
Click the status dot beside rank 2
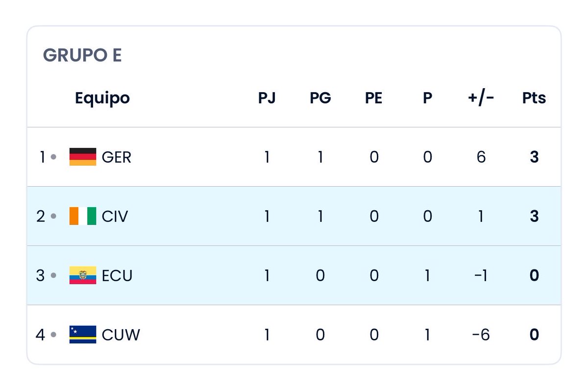click(53, 216)
